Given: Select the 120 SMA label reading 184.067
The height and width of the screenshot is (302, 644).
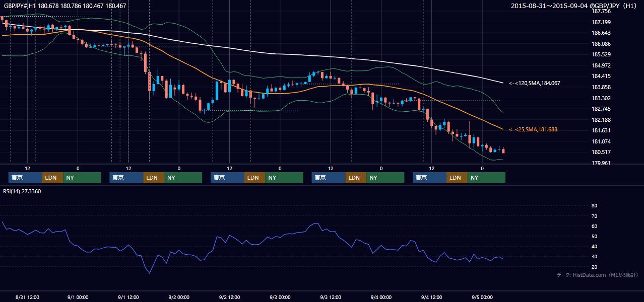Looking at the screenshot, I should click(535, 83).
